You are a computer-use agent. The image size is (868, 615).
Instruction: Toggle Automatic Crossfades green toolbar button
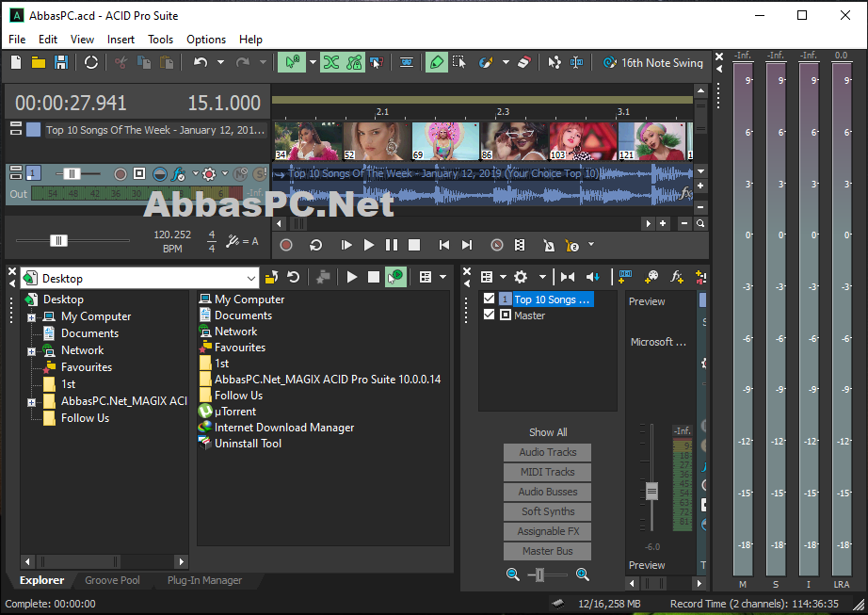[x=331, y=62]
